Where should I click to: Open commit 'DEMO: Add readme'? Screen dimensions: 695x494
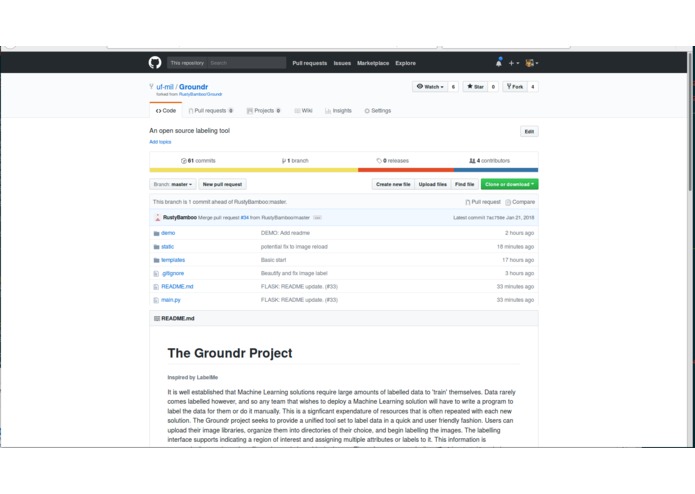pos(285,233)
